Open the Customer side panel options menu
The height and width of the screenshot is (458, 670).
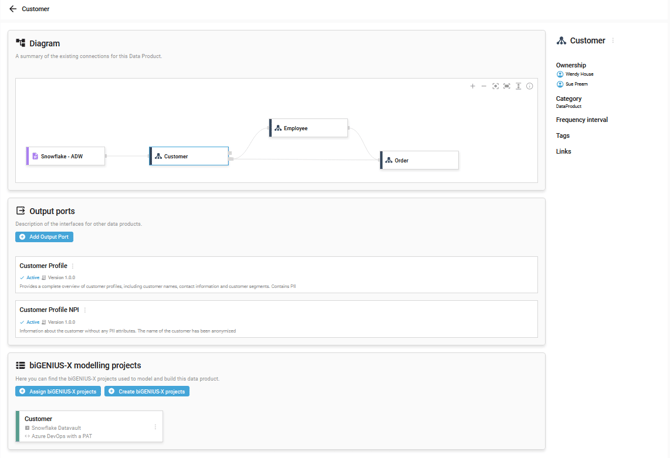(613, 41)
